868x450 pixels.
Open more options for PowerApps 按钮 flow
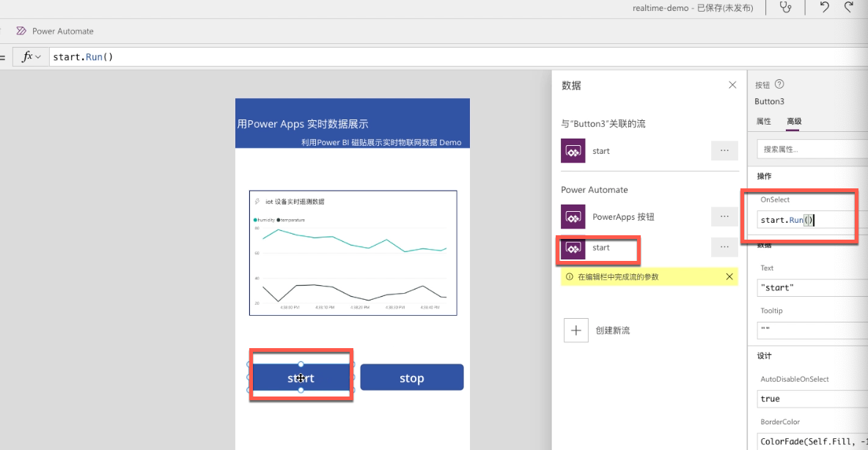(724, 216)
